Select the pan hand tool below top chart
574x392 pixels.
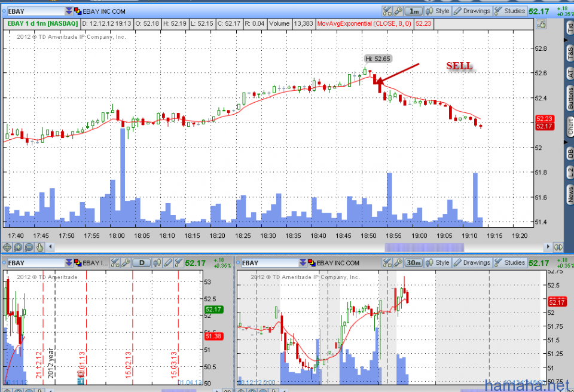point(39,247)
